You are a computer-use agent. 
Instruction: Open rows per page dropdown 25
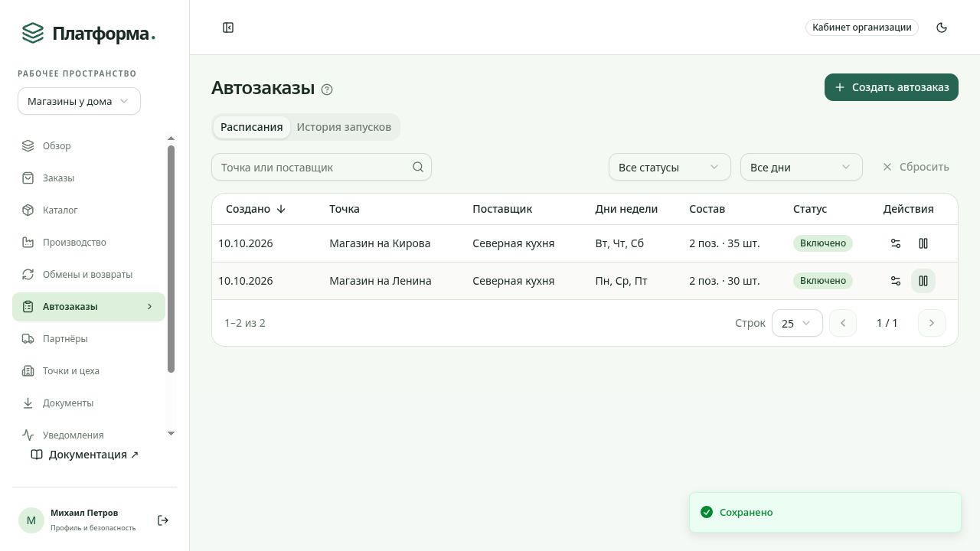[797, 323]
